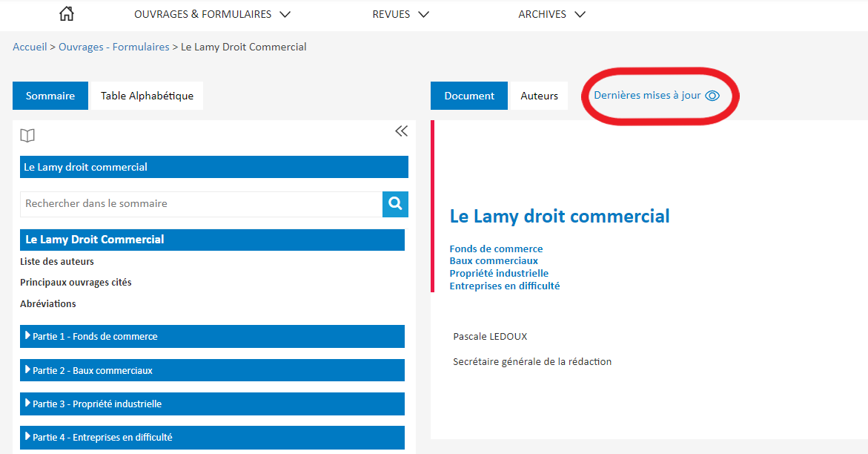Click the open book icon
868x454 pixels.
click(x=27, y=135)
